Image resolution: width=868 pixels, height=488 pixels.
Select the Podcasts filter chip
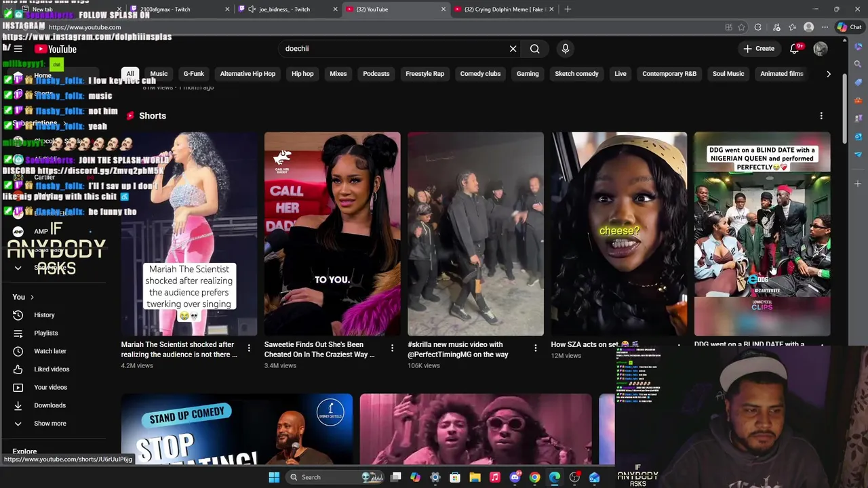376,74
